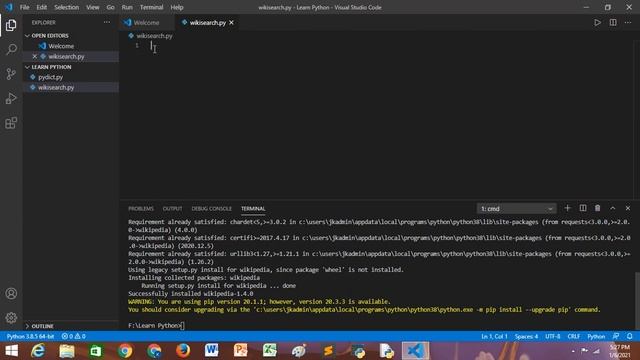Open editor More Actions ellipsis
The height and width of the screenshot is (360, 640).
point(628,22)
